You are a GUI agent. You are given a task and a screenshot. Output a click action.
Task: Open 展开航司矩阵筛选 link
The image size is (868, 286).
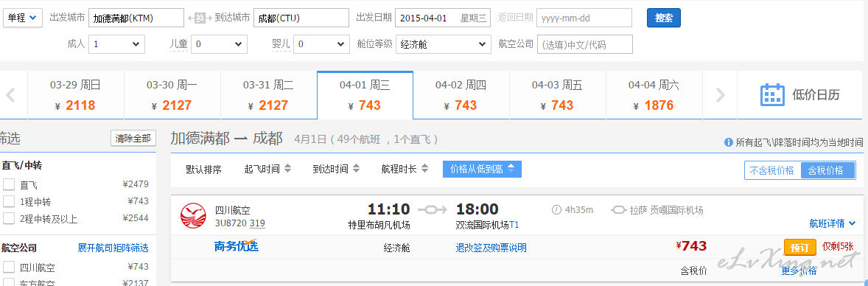[x=113, y=248]
